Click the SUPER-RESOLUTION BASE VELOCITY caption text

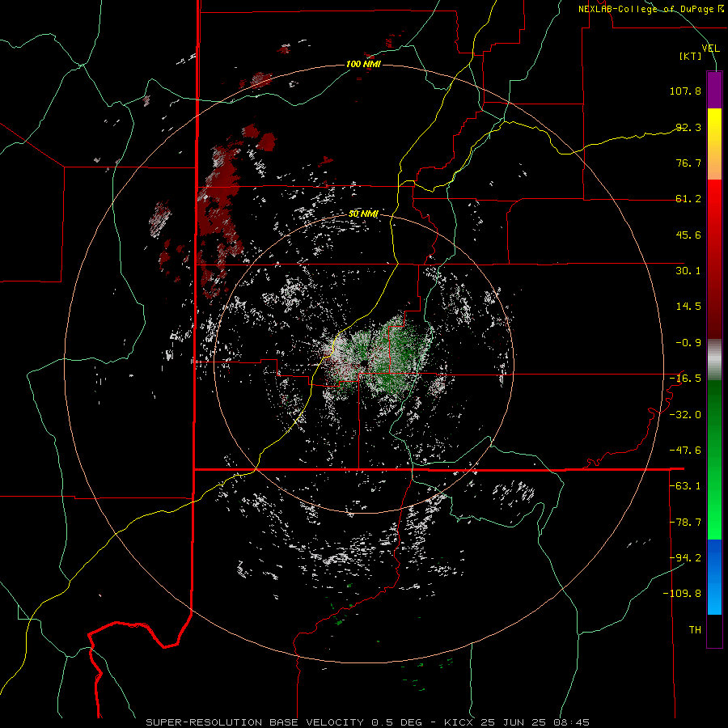click(255, 722)
